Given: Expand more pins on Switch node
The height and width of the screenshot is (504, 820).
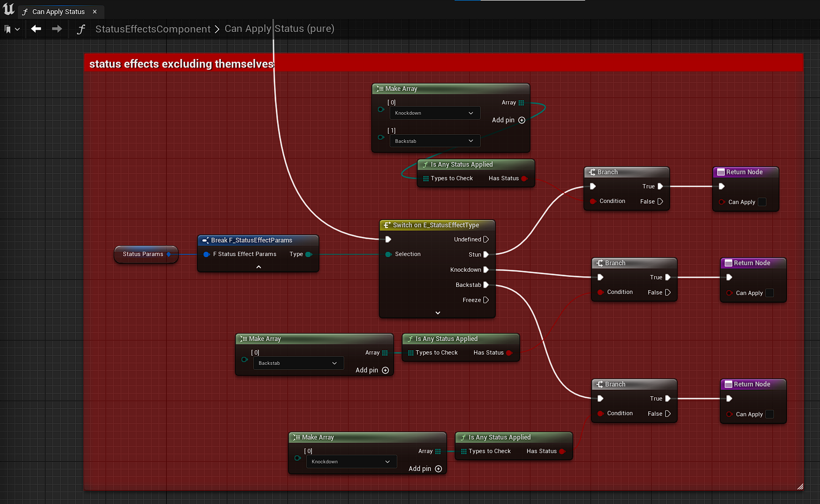Looking at the screenshot, I should pyautogui.click(x=437, y=313).
